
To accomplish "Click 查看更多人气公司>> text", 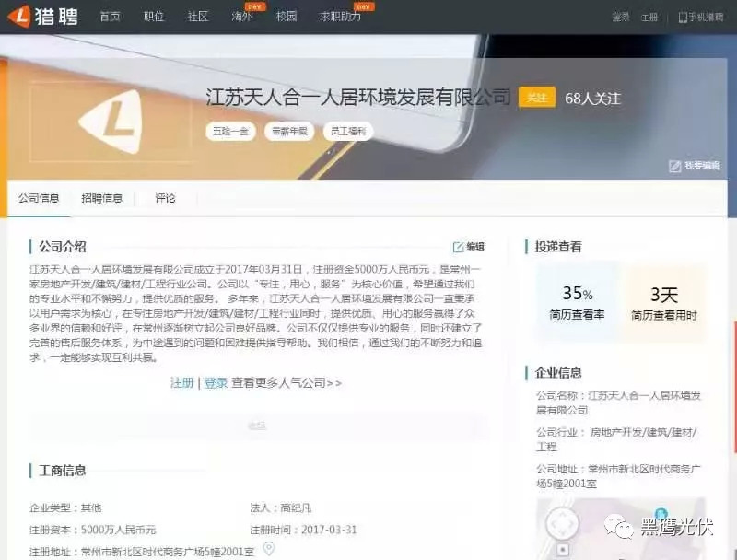I will click(287, 383).
